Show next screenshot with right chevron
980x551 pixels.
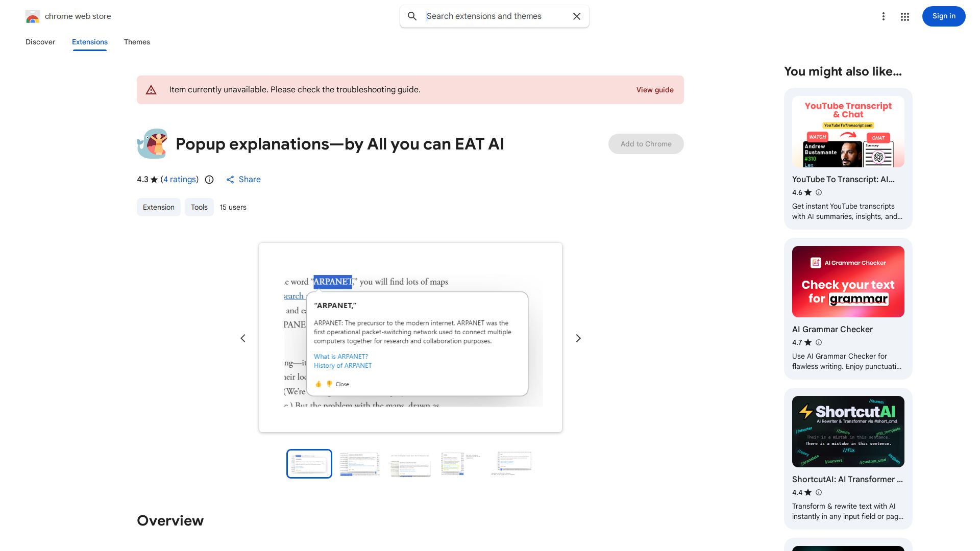(578, 338)
